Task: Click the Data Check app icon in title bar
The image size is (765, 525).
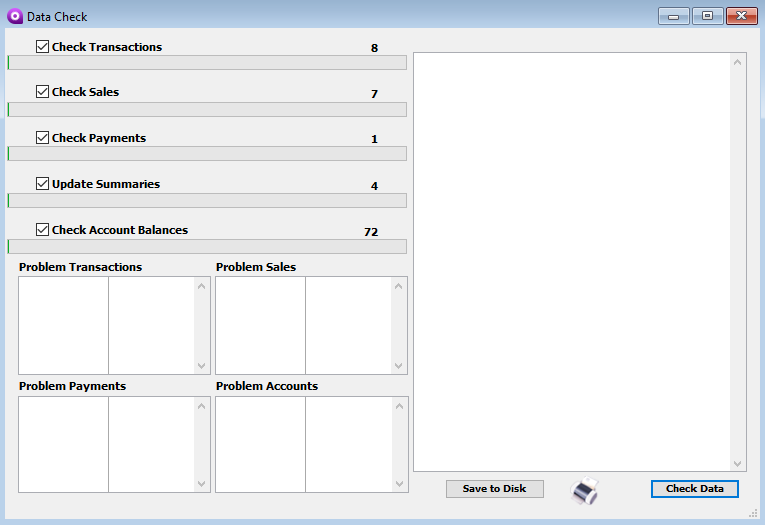Action: click(x=15, y=16)
